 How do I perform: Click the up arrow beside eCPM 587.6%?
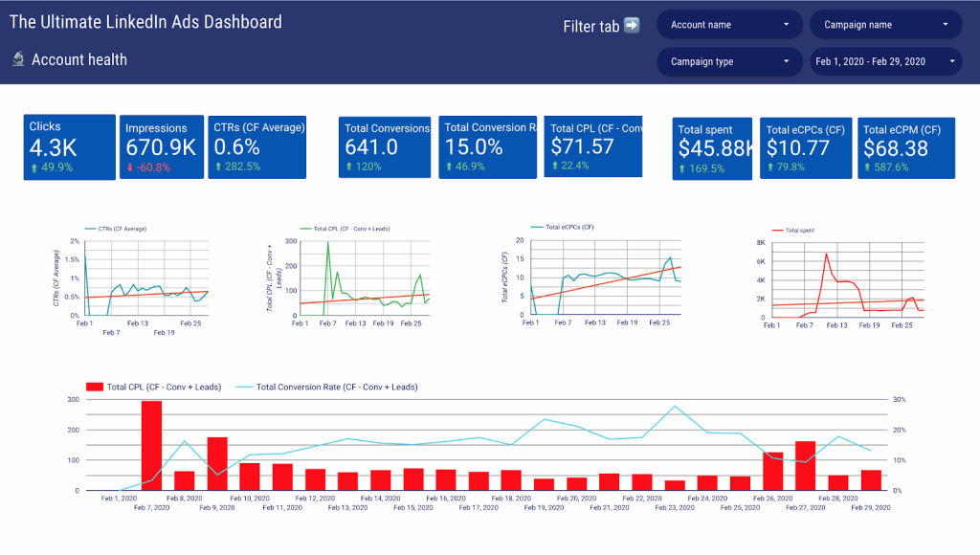pyautogui.click(x=867, y=166)
